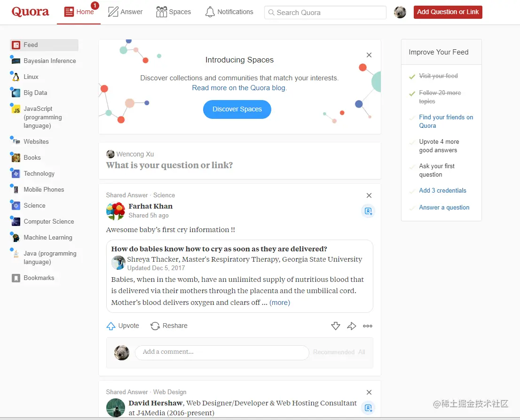Click Add 3 credentials link
This screenshot has width=520, height=420.
point(442,191)
